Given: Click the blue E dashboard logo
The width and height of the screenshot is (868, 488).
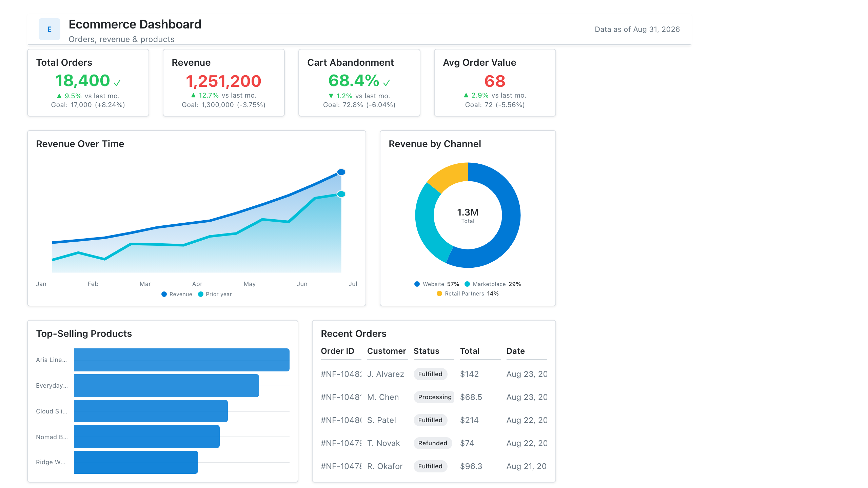Looking at the screenshot, I should click(x=50, y=29).
